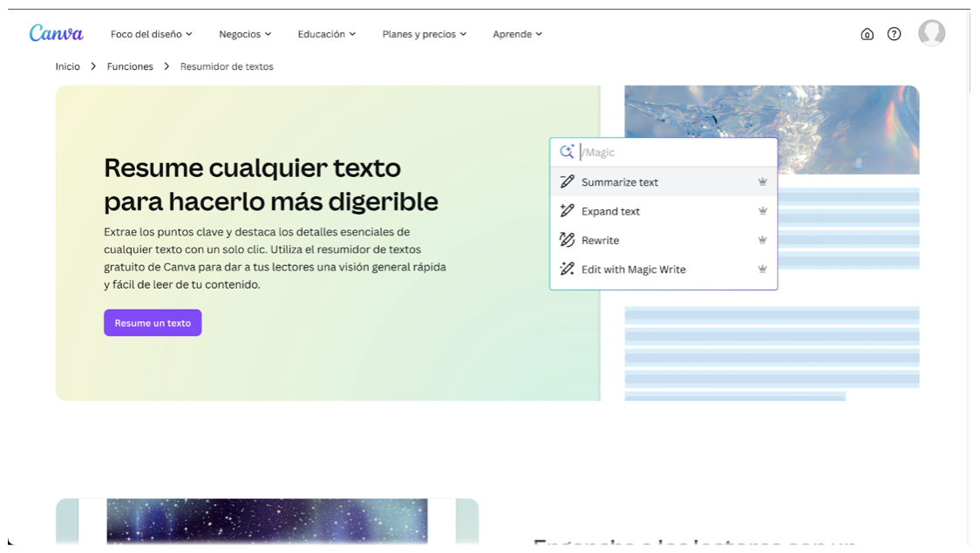
Task: Click the Magic search sparkle icon
Action: 567,152
